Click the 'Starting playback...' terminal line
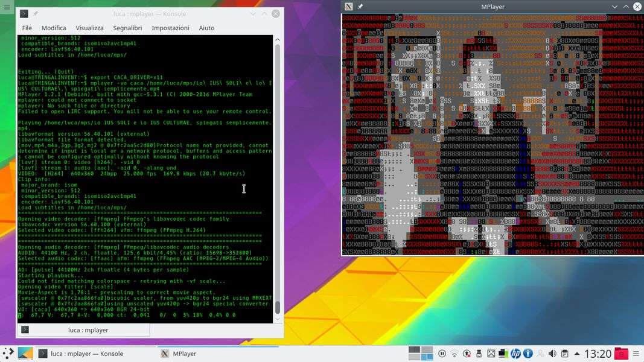 (x=51, y=275)
